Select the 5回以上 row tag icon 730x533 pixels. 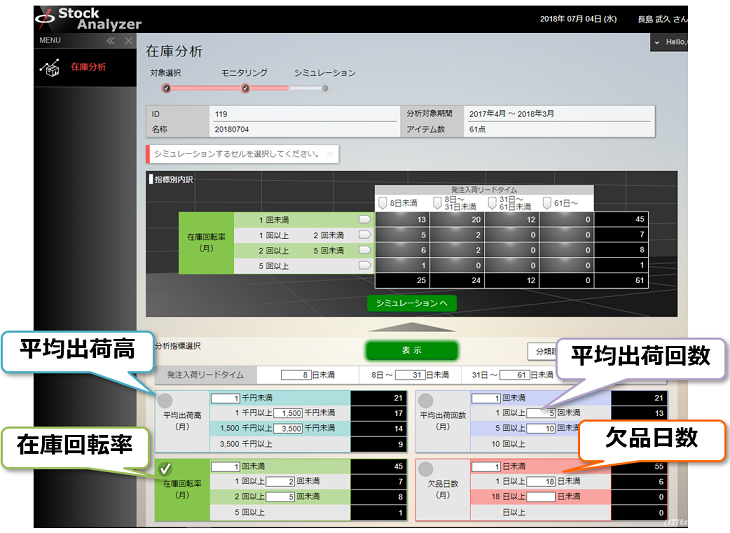365,265
